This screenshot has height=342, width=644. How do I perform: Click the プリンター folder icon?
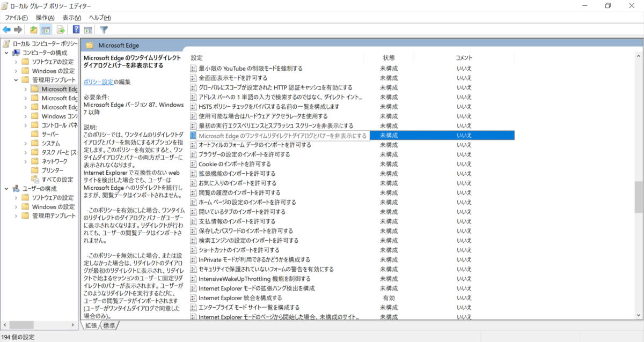coord(35,170)
